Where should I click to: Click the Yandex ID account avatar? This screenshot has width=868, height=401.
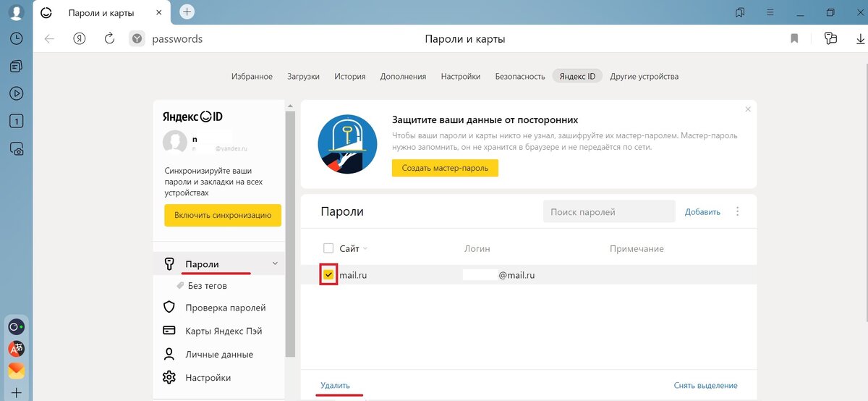click(x=175, y=143)
